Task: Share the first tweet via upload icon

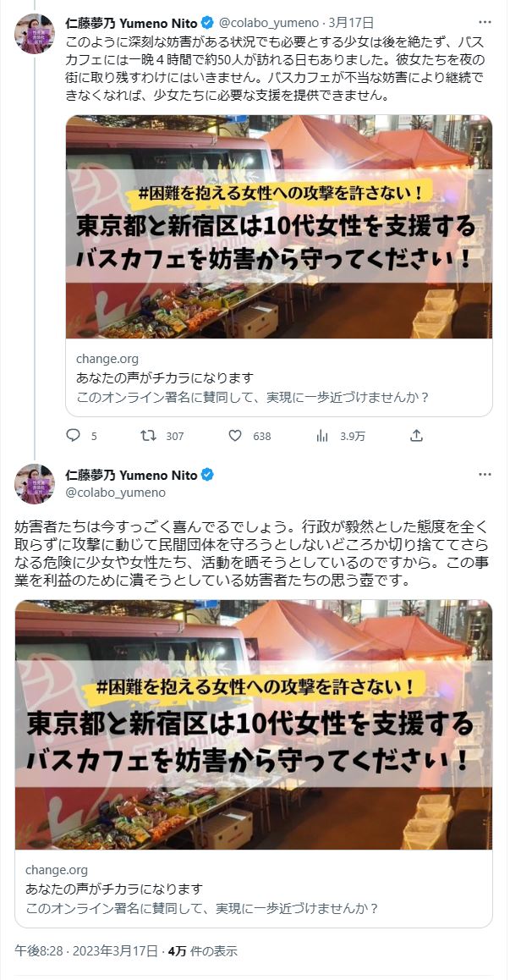Action: tap(417, 436)
